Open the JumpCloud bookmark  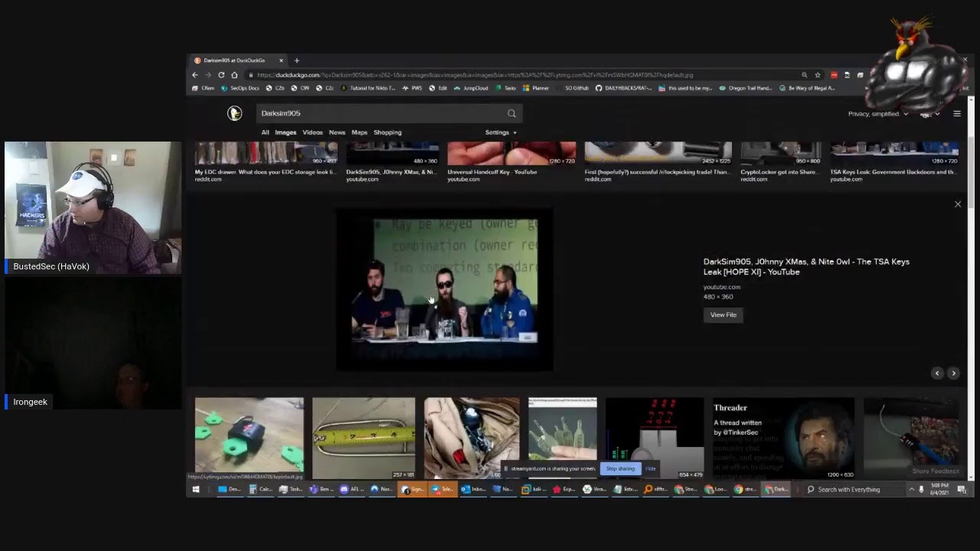[471, 88]
